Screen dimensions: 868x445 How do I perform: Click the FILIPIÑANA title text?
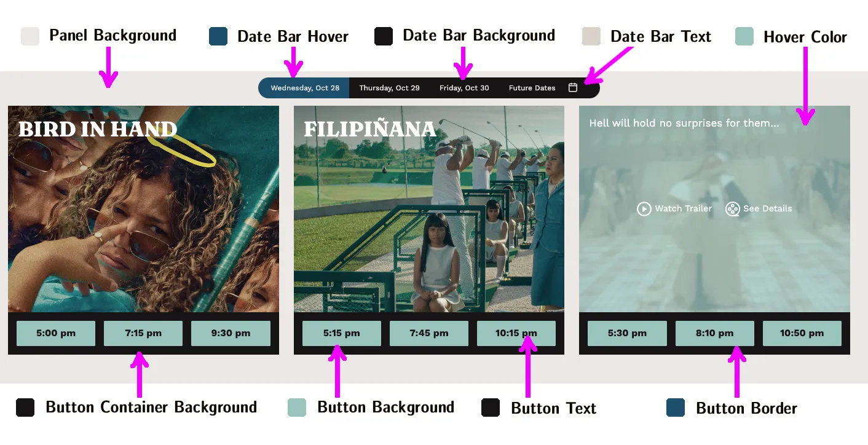(370, 129)
